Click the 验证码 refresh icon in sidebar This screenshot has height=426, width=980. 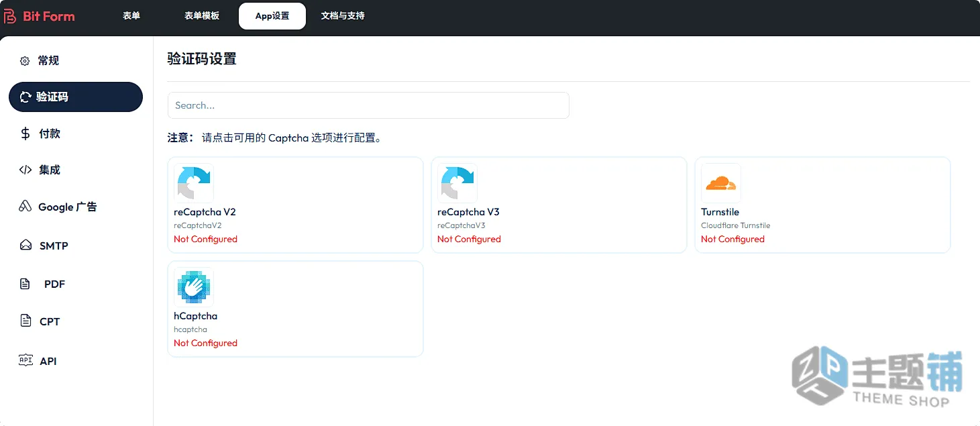[25, 97]
